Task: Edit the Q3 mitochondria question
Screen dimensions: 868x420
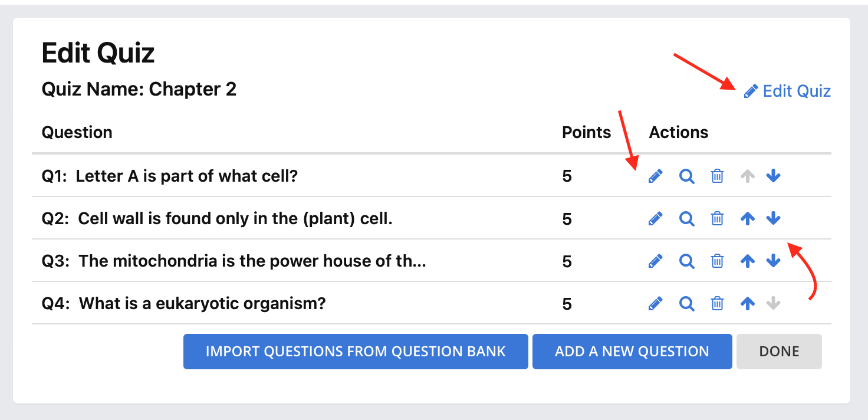Action: pyautogui.click(x=655, y=261)
